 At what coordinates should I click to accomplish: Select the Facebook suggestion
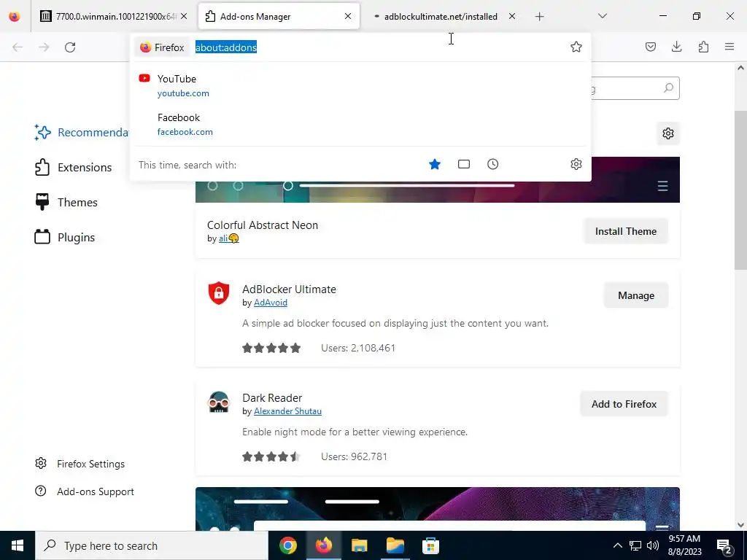[x=360, y=124]
